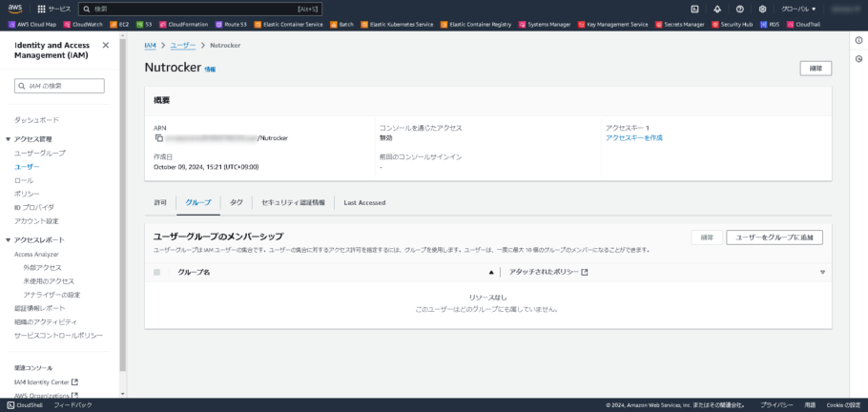The height and width of the screenshot is (412, 868).
Task: Open table preferences triangle icon
Action: coord(822,272)
